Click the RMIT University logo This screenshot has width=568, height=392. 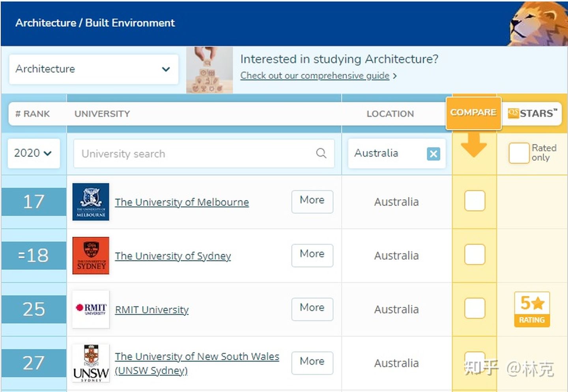(x=91, y=309)
